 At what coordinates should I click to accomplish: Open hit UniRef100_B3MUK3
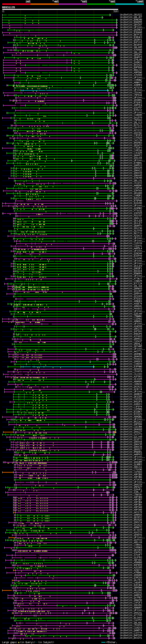tap(131, 37)
